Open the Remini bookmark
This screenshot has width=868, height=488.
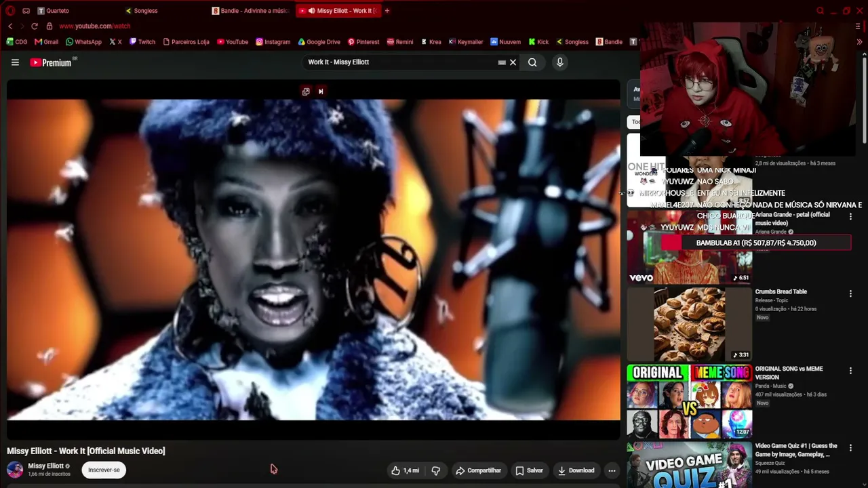[400, 42]
